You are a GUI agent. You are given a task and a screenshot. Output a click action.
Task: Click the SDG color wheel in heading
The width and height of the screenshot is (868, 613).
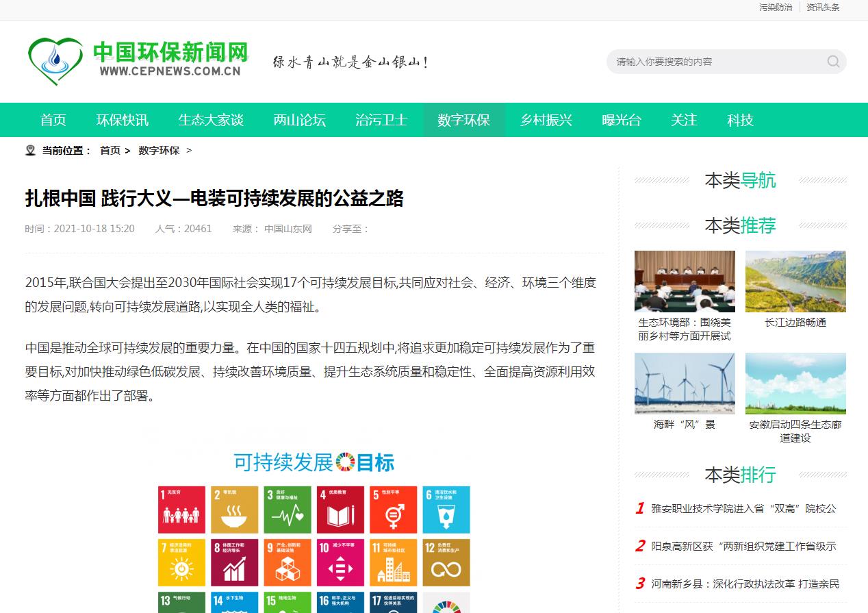coord(344,462)
